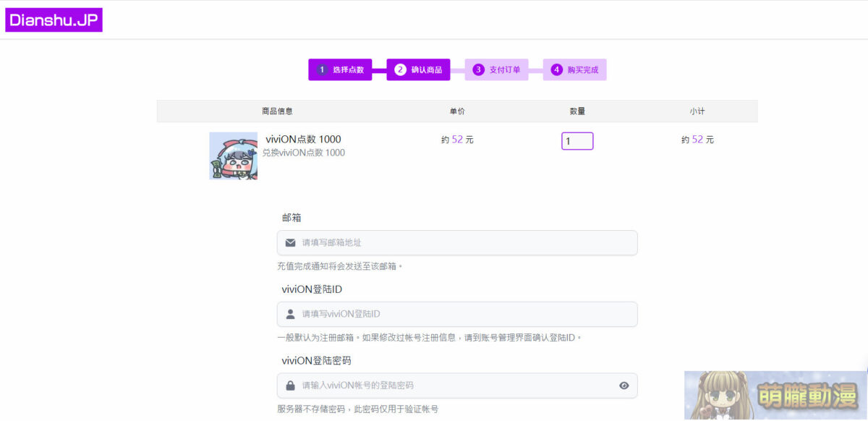Click the anime character product thumbnail
This screenshot has width=868, height=421.
233,154
